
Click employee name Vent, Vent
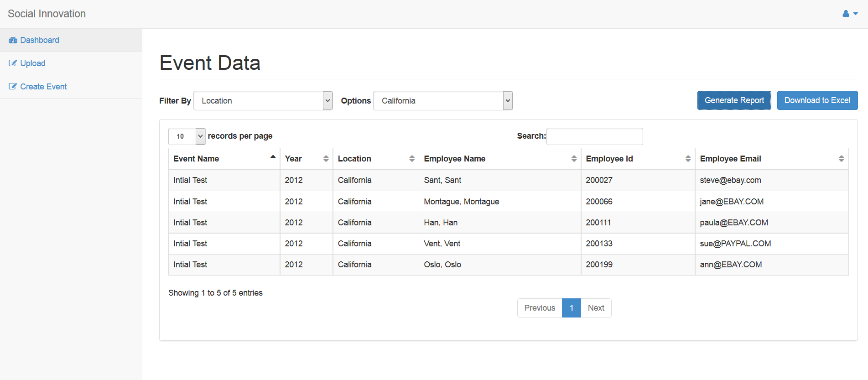(442, 244)
